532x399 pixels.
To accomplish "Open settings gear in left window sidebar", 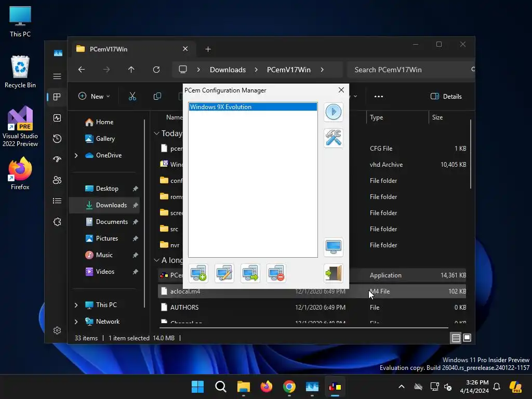I will click(x=57, y=330).
